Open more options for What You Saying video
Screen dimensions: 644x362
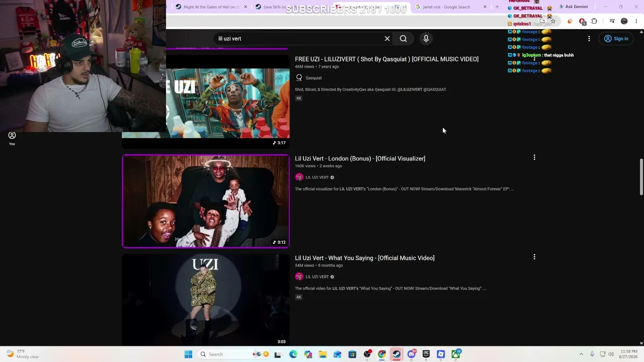pos(534,257)
